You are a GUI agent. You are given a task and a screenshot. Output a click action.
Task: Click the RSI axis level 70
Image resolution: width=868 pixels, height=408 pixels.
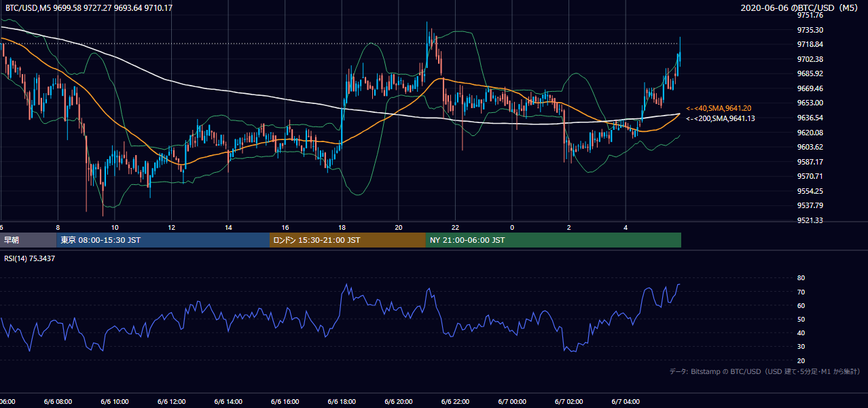tap(801, 292)
